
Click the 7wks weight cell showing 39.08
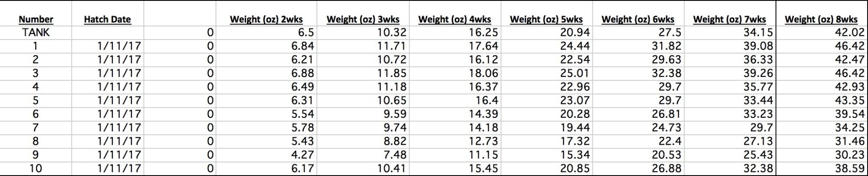click(x=758, y=46)
